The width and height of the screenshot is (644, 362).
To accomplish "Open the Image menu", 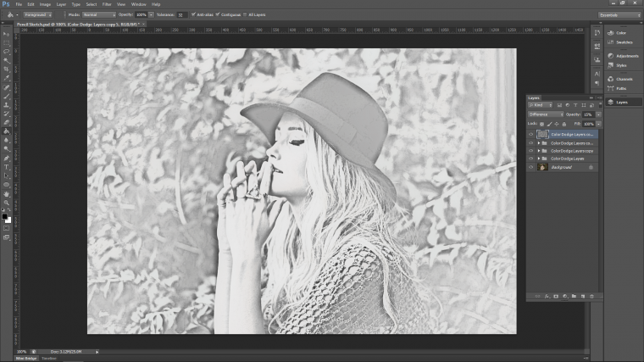I will 45,4.
